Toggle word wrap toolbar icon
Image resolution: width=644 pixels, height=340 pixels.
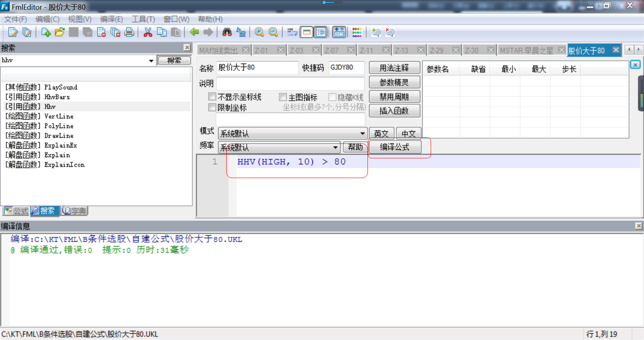coord(292,32)
